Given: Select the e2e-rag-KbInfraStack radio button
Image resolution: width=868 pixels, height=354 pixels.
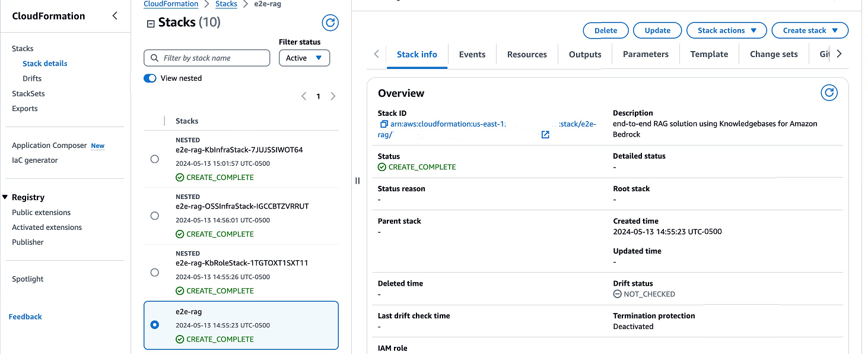Looking at the screenshot, I should pyautogui.click(x=155, y=159).
